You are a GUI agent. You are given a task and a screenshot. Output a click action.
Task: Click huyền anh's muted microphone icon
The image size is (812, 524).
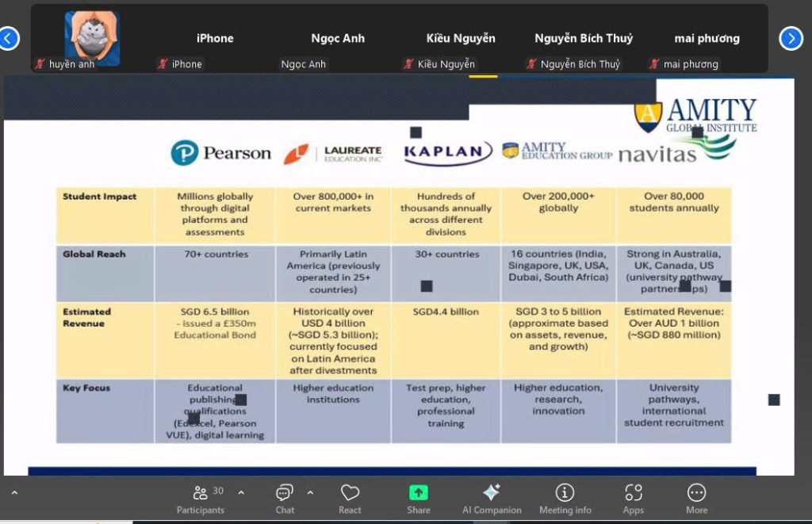40,64
